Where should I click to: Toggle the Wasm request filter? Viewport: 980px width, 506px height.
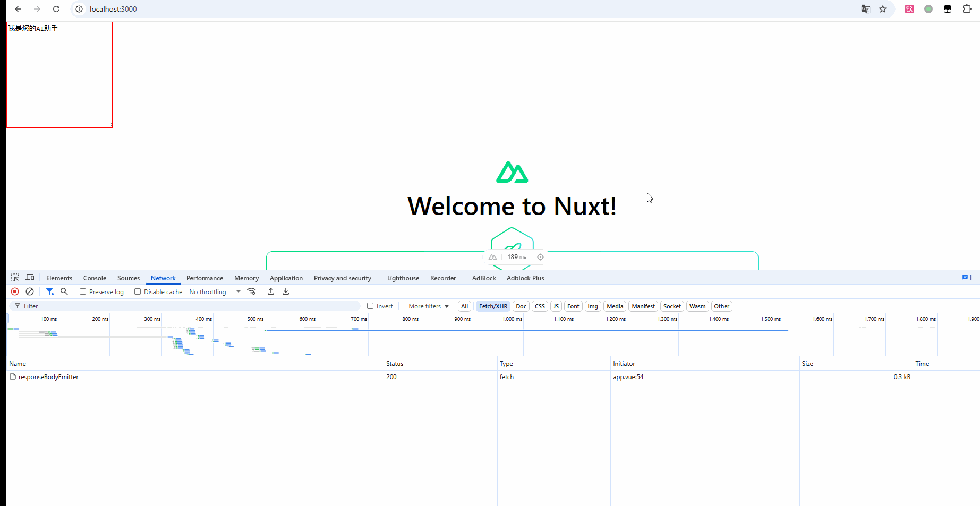point(697,306)
